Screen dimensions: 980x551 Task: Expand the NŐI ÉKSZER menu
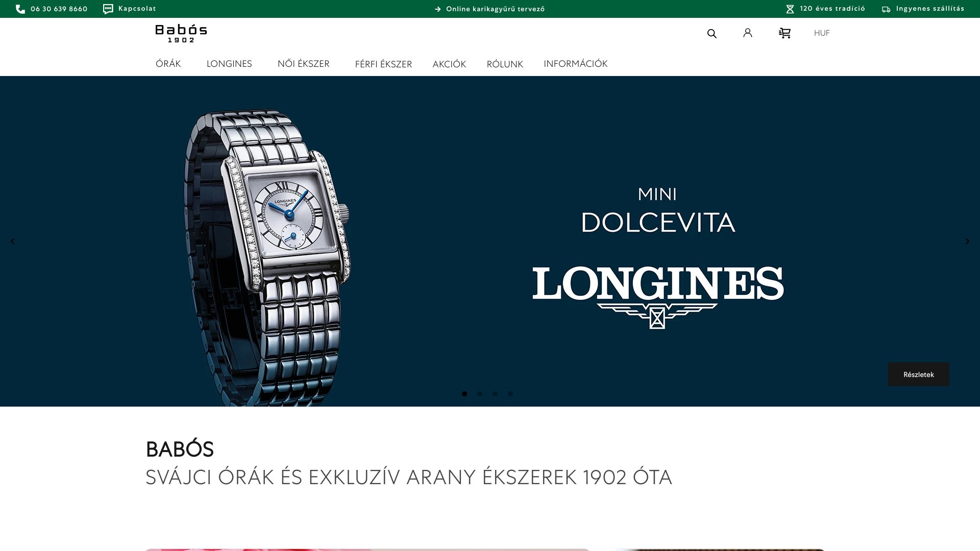pyautogui.click(x=304, y=64)
